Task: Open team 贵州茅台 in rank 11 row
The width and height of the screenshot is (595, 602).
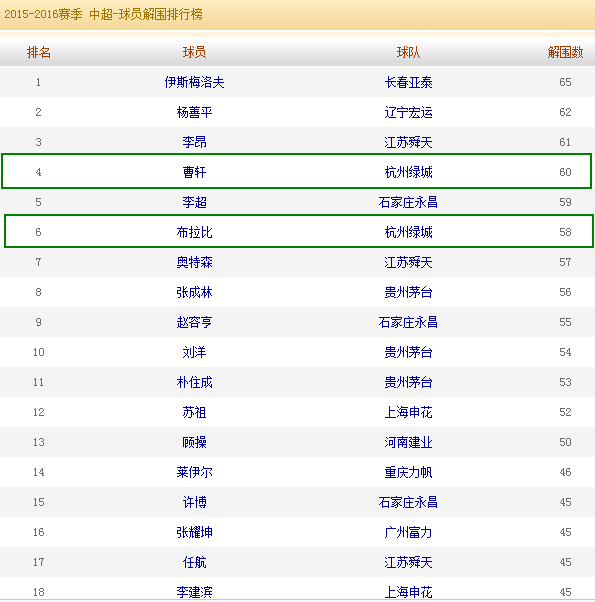Action: coord(408,382)
